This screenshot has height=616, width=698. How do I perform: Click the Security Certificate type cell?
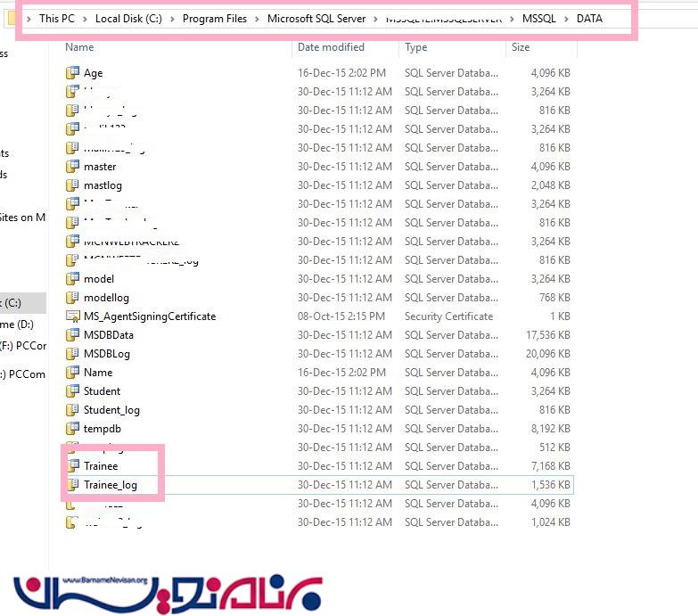tap(448, 316)
